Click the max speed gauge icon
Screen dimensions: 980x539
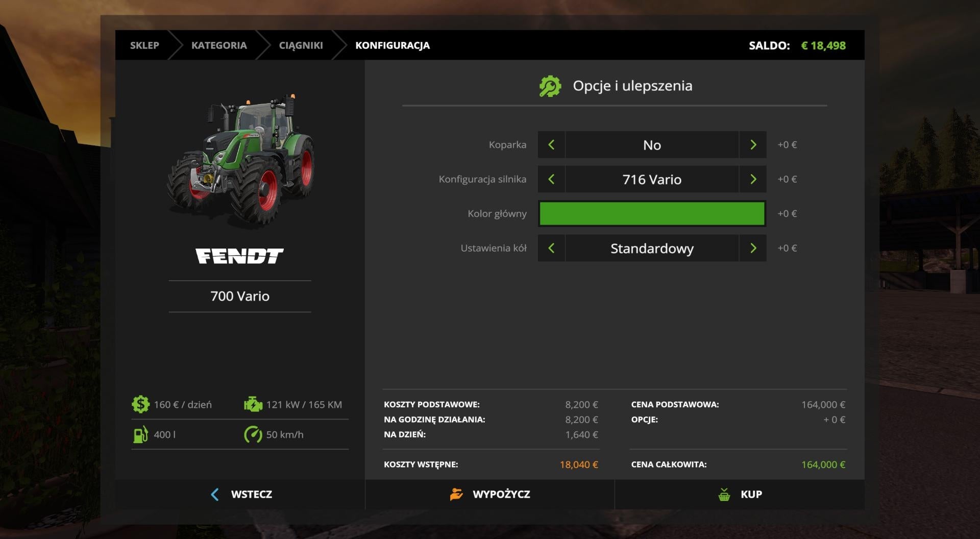[253, 434]
